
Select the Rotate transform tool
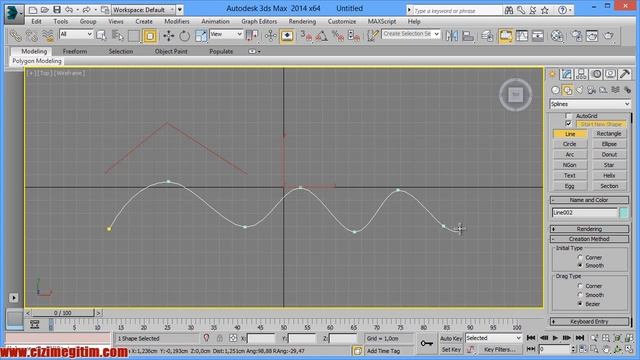(x=184, y=36)
